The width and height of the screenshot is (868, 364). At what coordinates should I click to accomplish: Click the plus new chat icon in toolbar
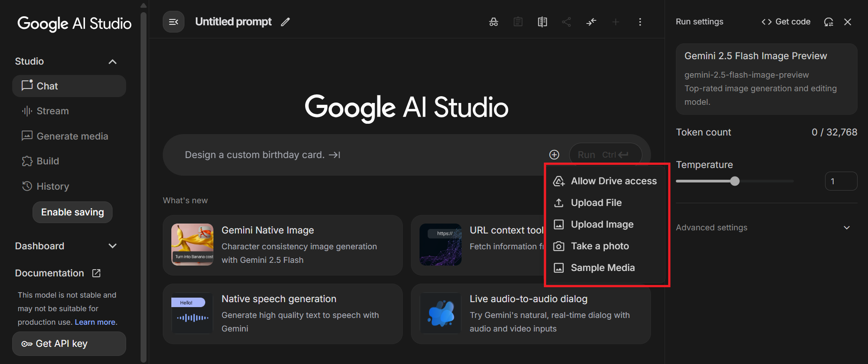click(616, 22)
